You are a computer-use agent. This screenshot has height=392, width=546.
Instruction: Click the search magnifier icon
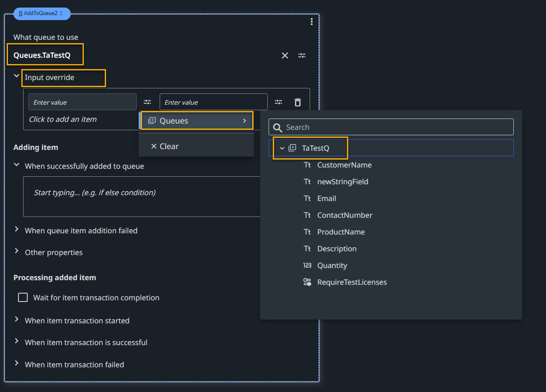(x=278, y=127)
